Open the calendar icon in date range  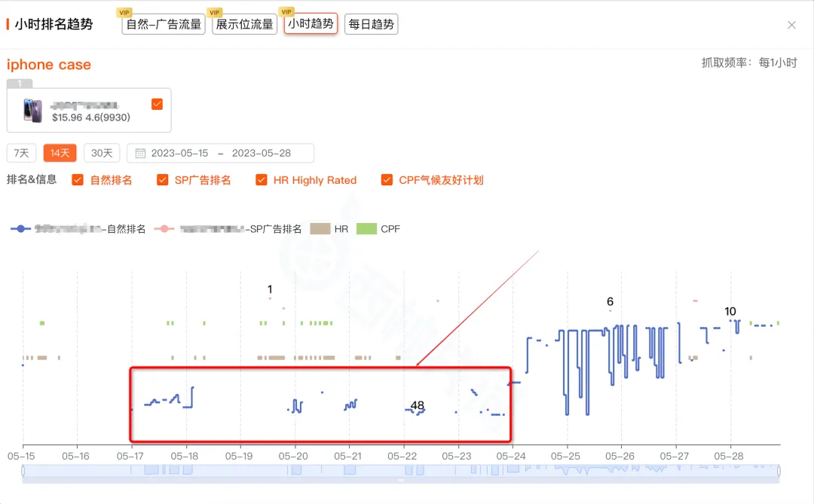140,153
